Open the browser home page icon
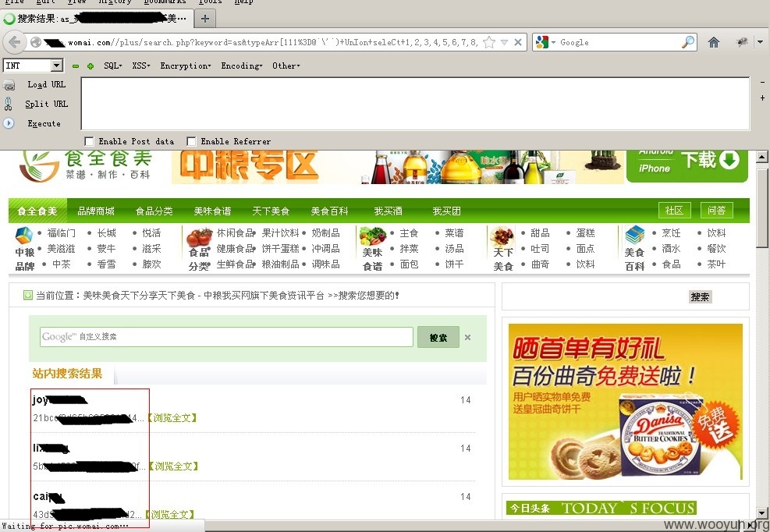The image size is (770, 532). point(714,42)
